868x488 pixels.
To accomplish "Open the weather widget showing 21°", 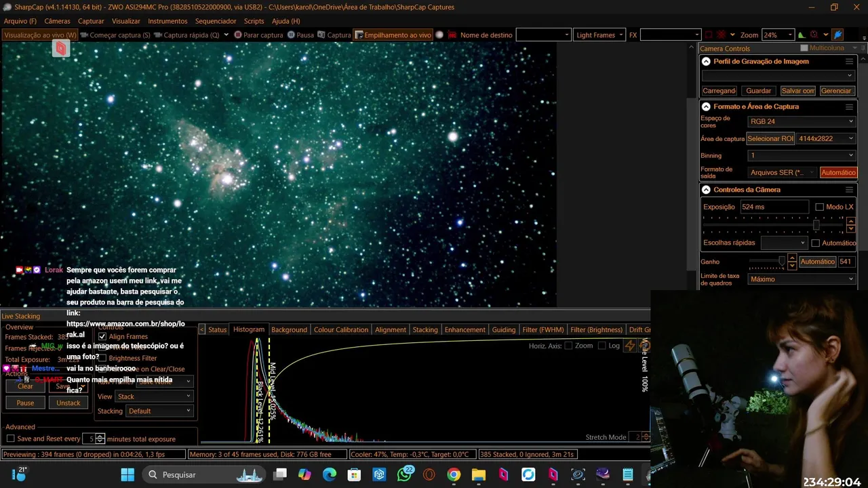I will click(19, 474).
